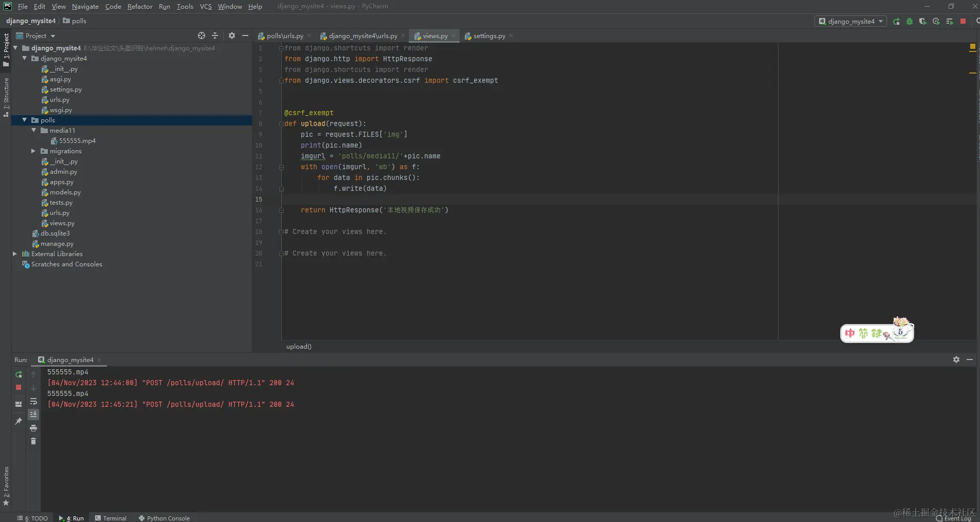Toggle the pin tab icon in Run panel

coord(19,421)
